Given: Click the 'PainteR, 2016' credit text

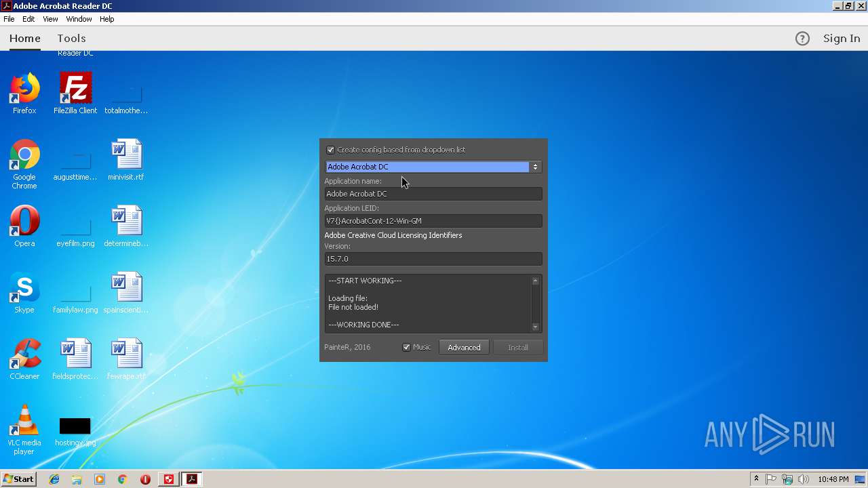Looking at the screenshot, I should 347,347.
